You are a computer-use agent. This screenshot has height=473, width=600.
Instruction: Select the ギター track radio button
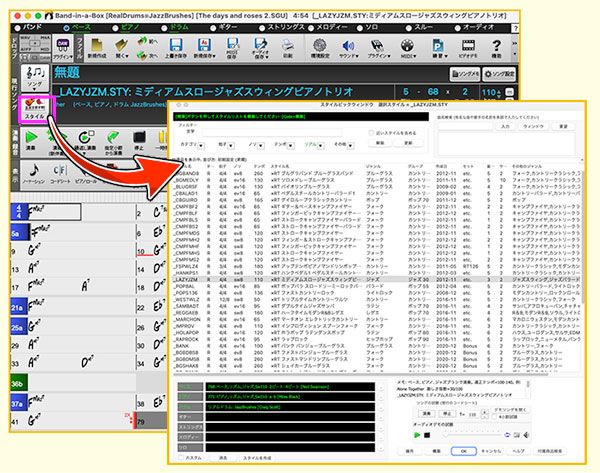213,28
